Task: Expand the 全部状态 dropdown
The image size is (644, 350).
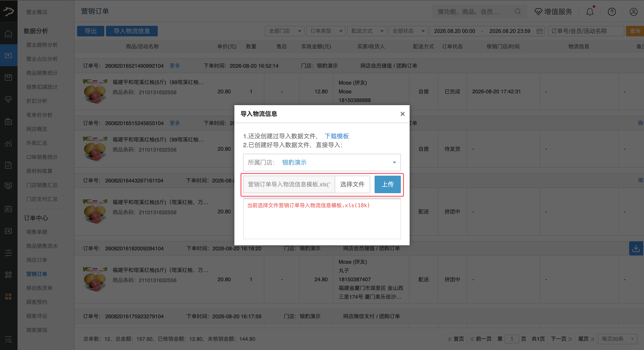Action: coord(408,31)
